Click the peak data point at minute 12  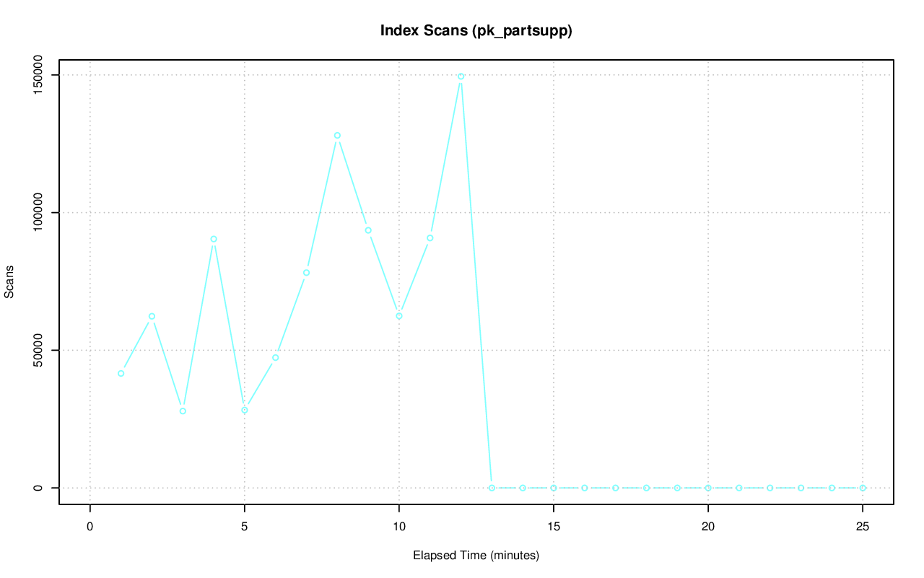(461, 76)
